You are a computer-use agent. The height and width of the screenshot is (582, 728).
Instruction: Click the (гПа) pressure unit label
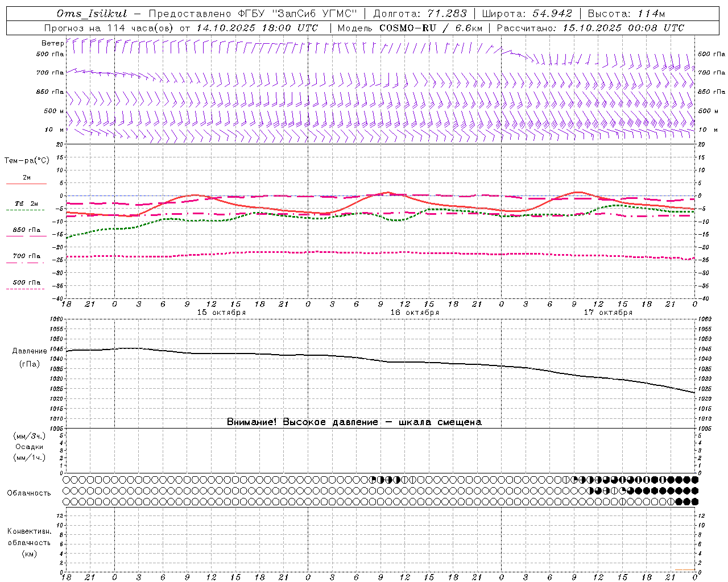click(30, 364)
